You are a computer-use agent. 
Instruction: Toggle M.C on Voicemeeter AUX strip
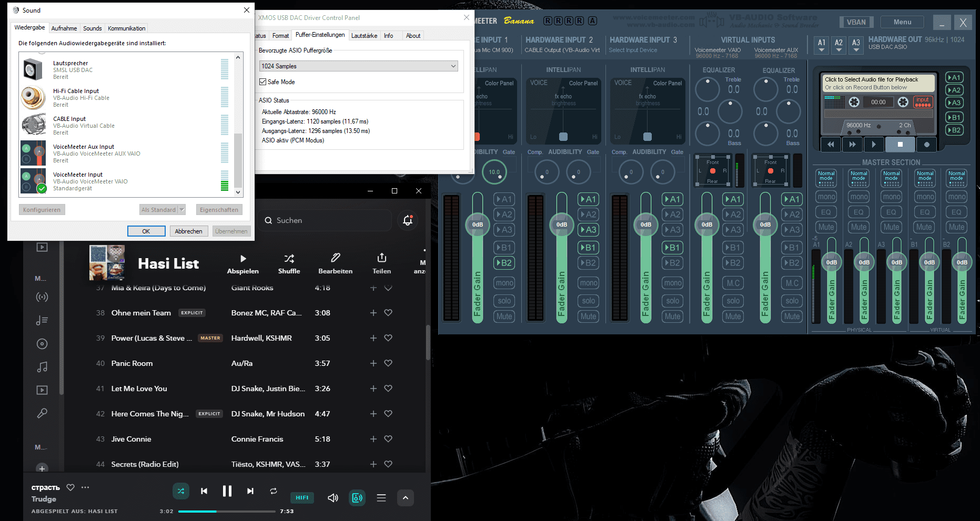(x=792, y=283)
